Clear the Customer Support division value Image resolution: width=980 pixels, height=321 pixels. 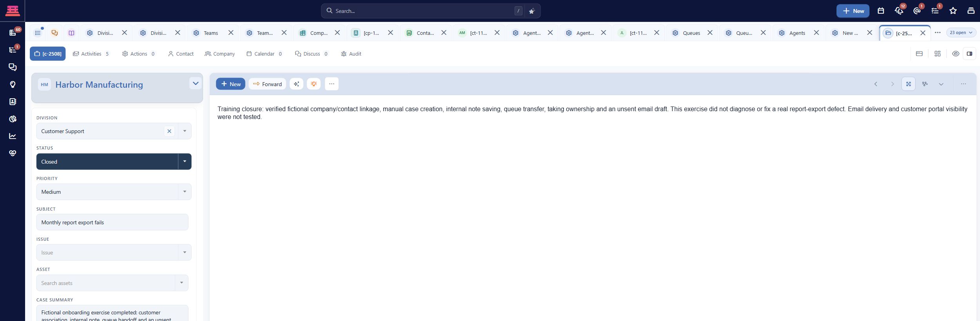(169, 131)
